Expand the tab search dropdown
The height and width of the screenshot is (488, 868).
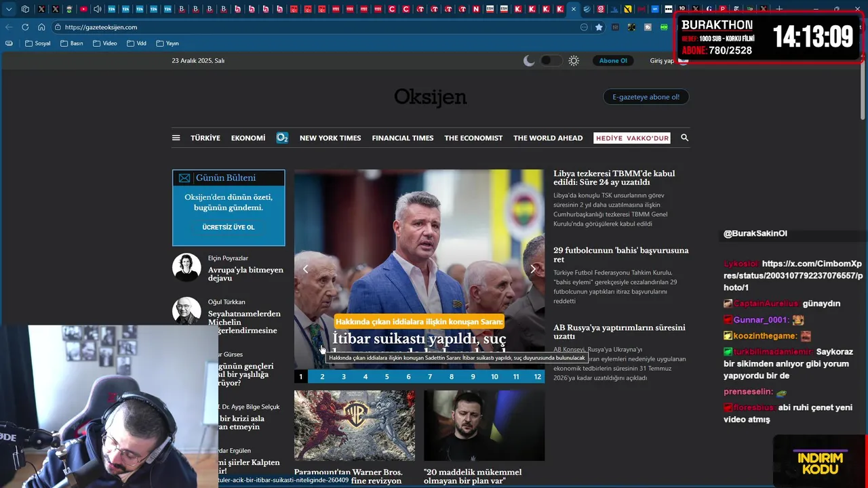[9, 9]
